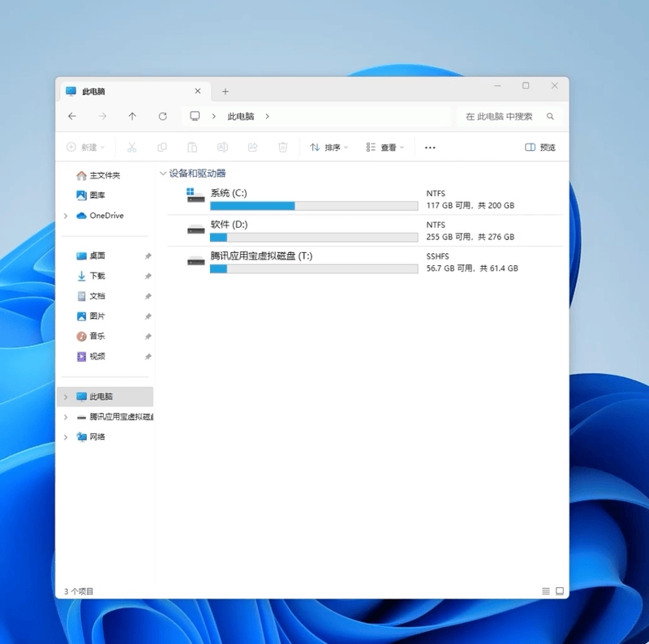This screenshot has width=649, height=644.
Task: Click 117 GB 可用, 共 200 GB text
Action: (471, 205)
